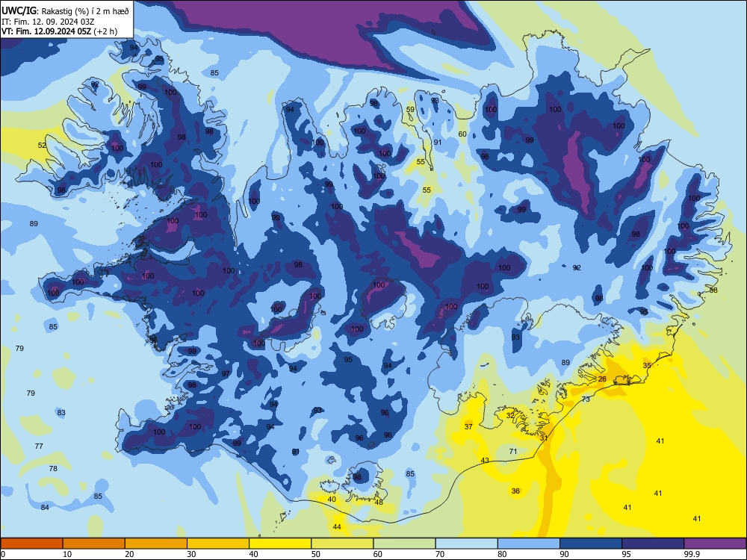Click the dark blue 90–95 legend block

click(x=590, y=544)
